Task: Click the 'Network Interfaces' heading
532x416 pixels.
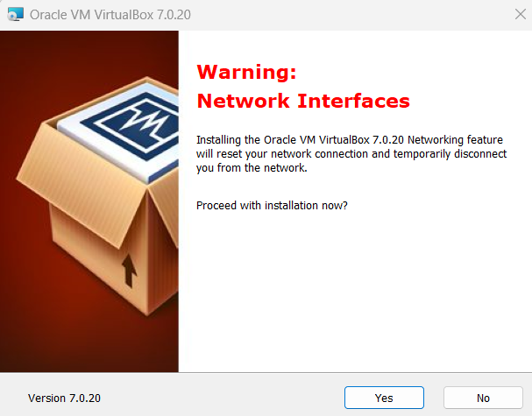Action: coord(303,101)
